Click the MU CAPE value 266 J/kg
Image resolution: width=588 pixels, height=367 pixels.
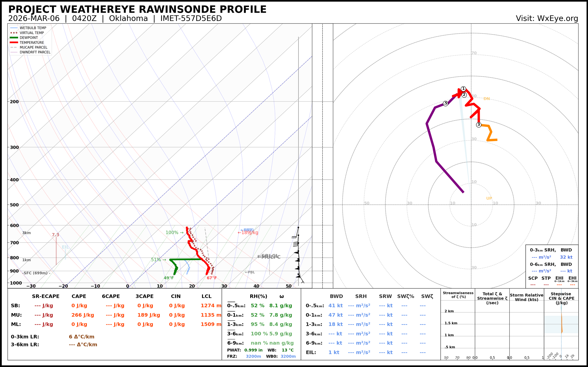(83, 315)
